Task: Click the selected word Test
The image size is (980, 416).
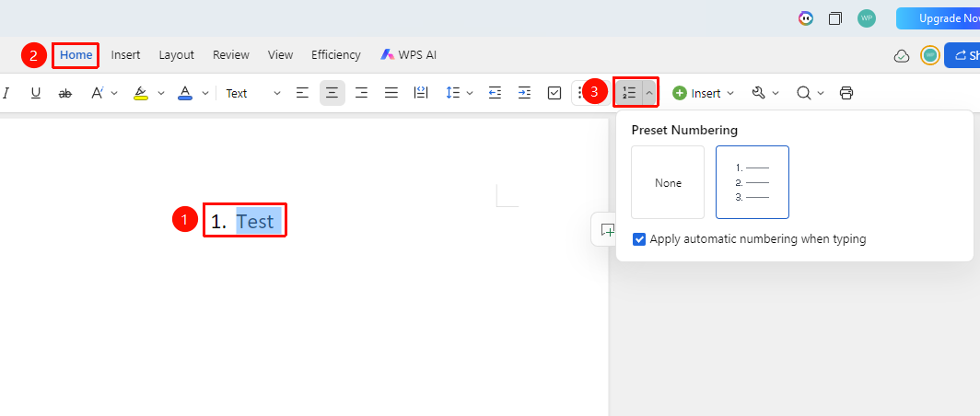Action: 255,222
